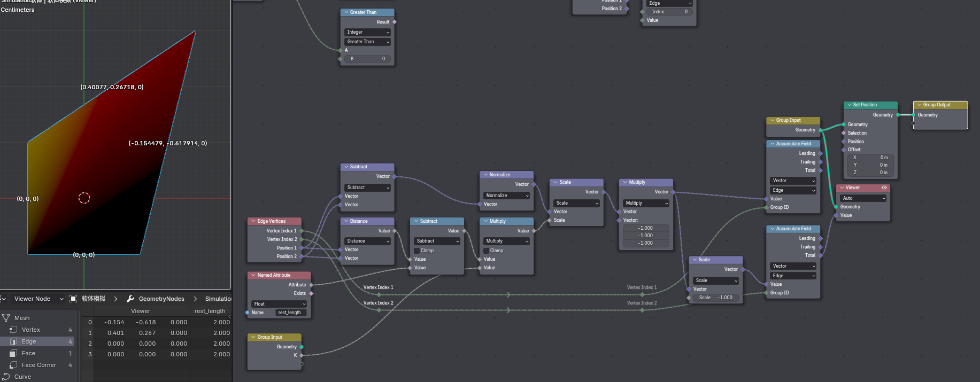
Task: Click the Name field containing rest_length
Action: tap(291, 313)
